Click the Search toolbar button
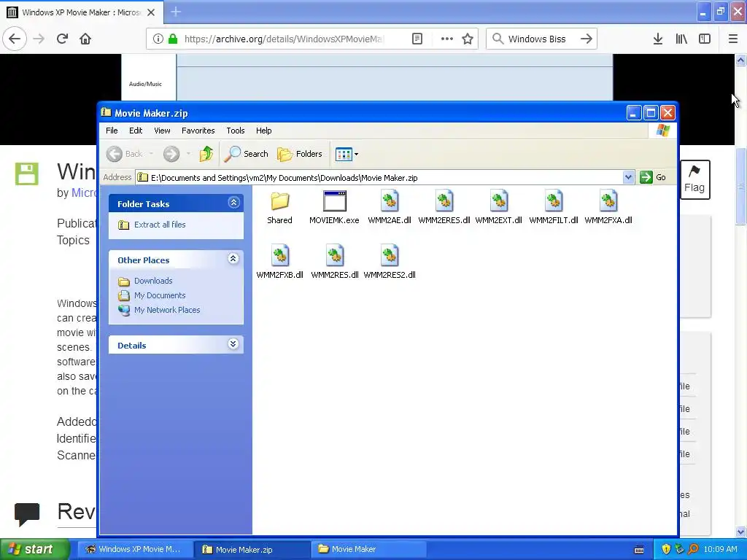Screen dimensions: 747x560 [x=247, y=154]
